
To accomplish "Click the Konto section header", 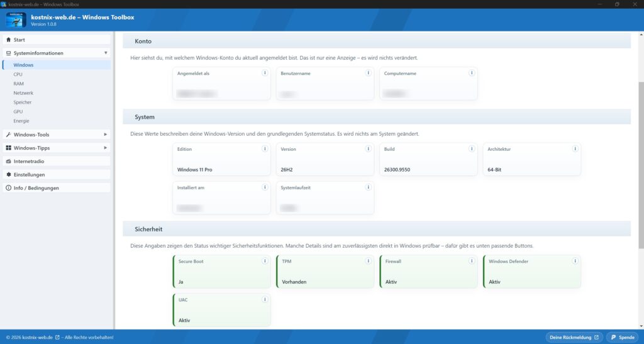I will point(377,41).
